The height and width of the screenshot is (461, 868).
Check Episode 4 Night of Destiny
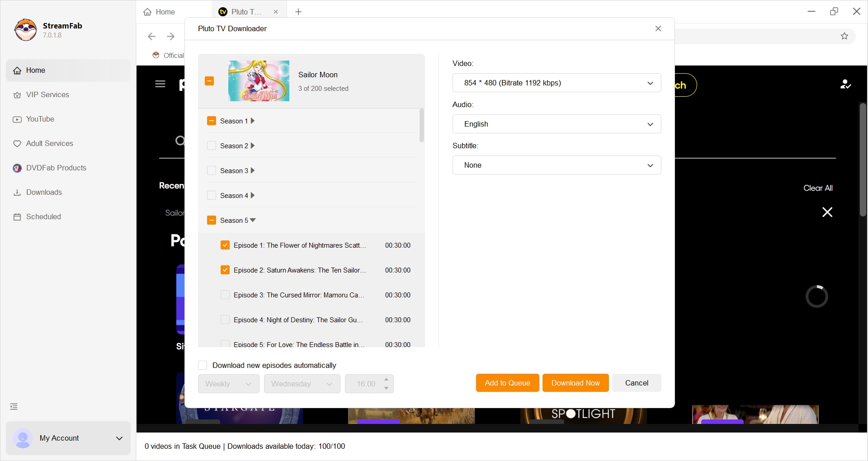pyautogui.click(x=225, y=320)
